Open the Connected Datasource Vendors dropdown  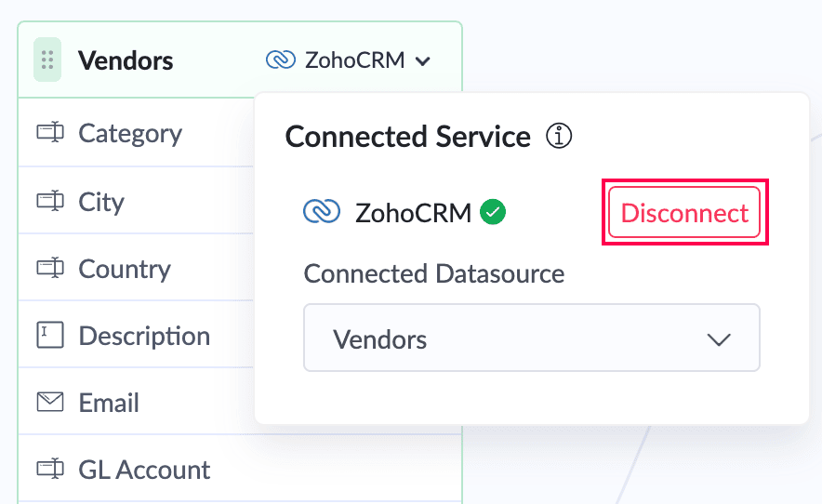click(532, 338)
